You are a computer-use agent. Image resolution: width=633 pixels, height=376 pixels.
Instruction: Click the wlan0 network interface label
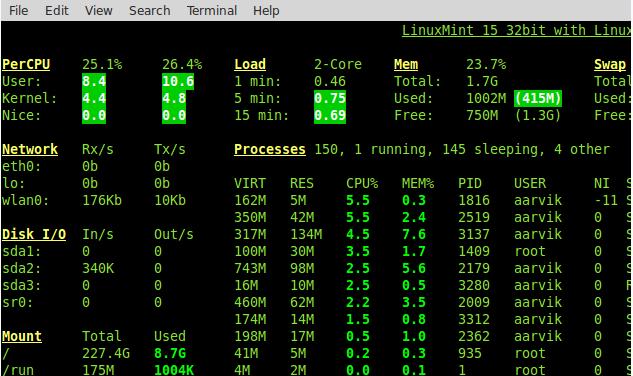(x=26, y=200)
